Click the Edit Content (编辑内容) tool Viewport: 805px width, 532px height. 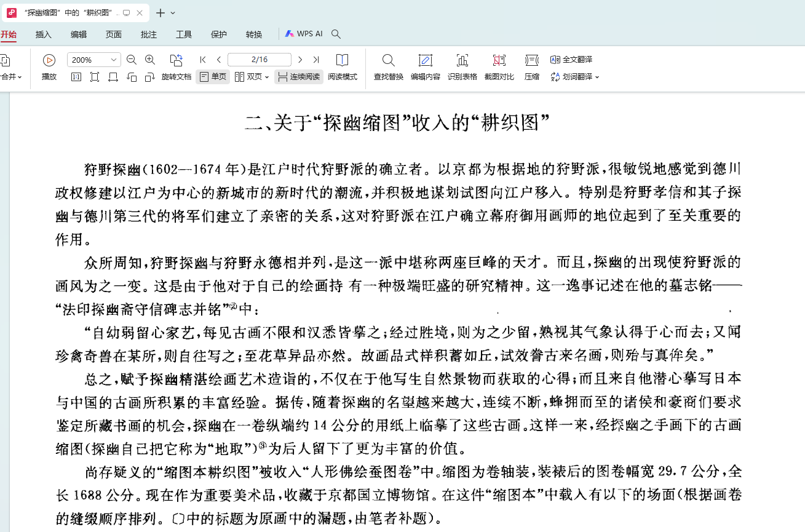425,60
